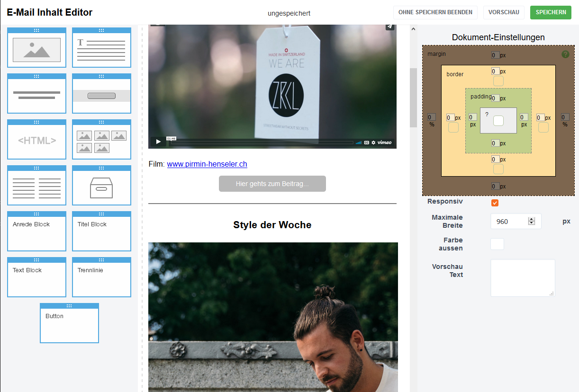The height and width of the screenshot is (392, 579).
Task: Select the Titel Block template
Action: point(101,231)
